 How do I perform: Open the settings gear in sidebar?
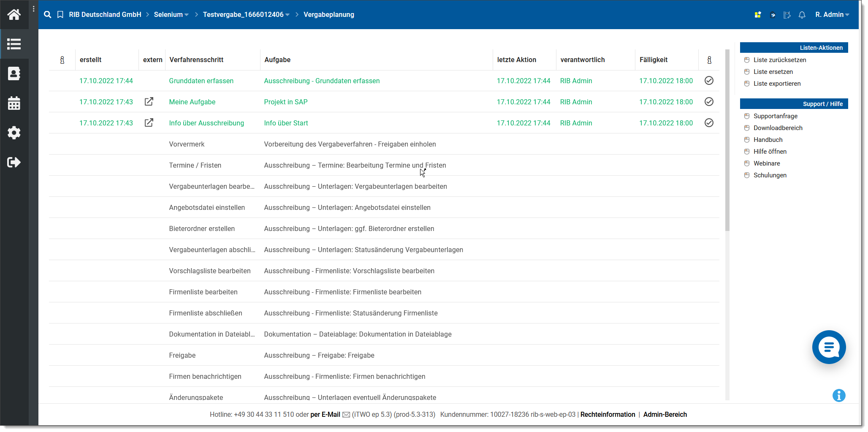click(x=14, y=133)
